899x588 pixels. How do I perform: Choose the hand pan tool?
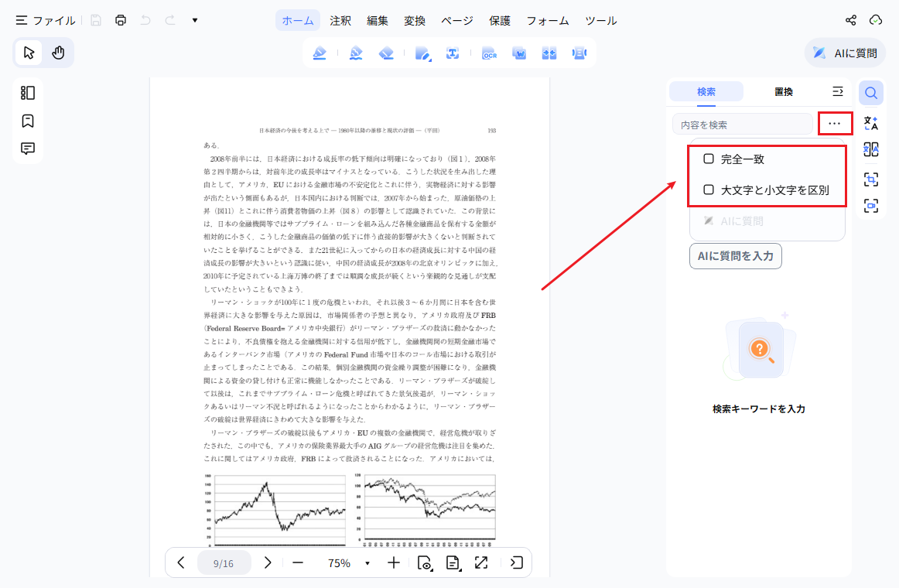point(58,53)
